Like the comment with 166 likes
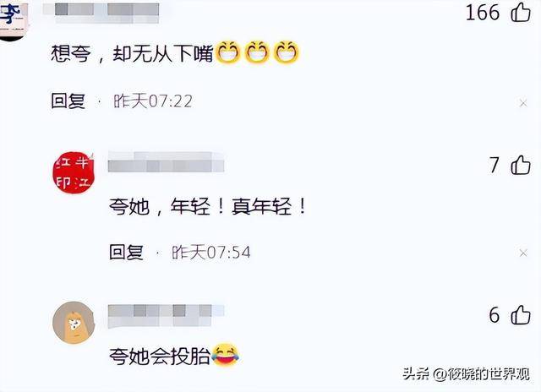Viewport: 541px width, 392px height. [x=521, y=13]
